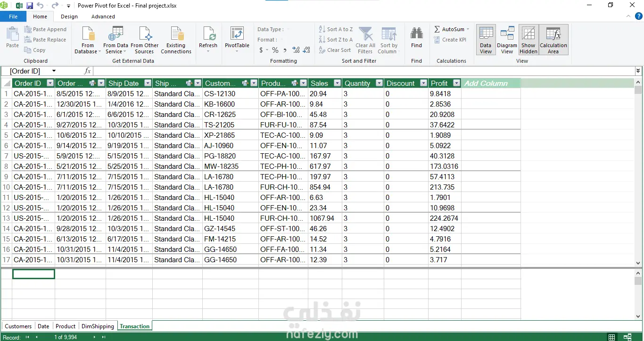Select all rows via grid corner
The width and height of the screenshot is (644, 341).
click(7, 83)
